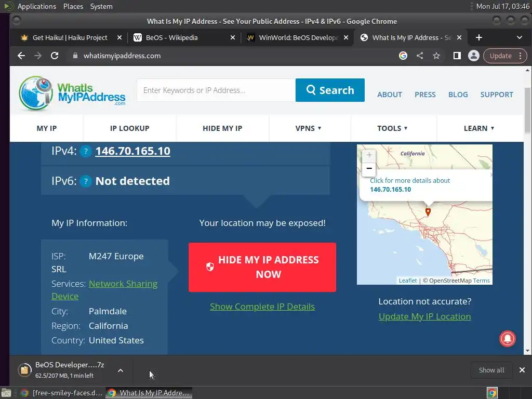Screen dimensions: 532x399
Task: Open the System menu
Action: pyautogui.click(x=101, y=6)
